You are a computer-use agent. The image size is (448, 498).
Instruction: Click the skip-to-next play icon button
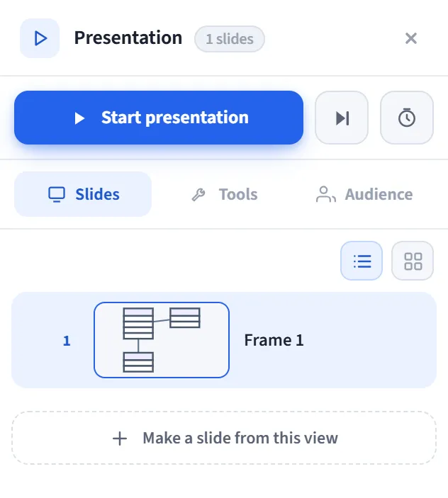[x=342, y=118]
